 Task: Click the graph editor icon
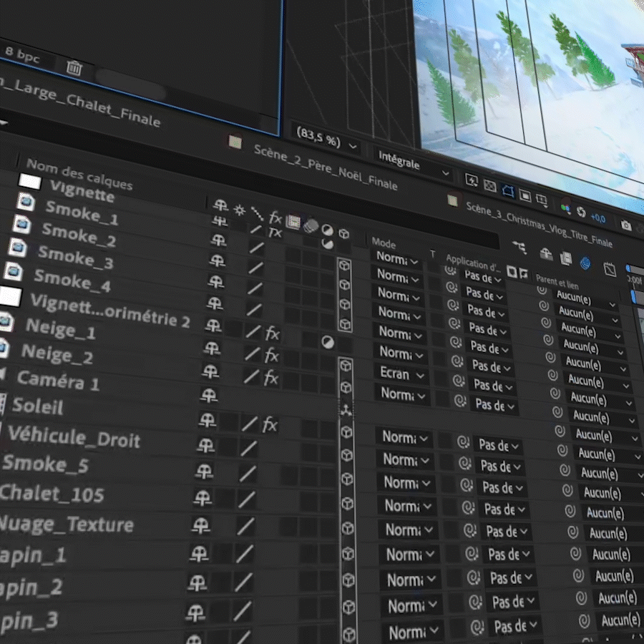pos(610,270)
